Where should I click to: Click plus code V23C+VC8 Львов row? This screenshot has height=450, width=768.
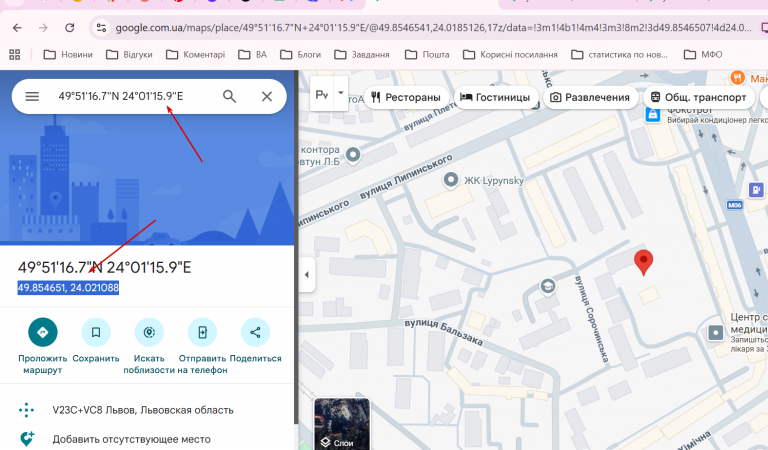(x=147, y=410)
